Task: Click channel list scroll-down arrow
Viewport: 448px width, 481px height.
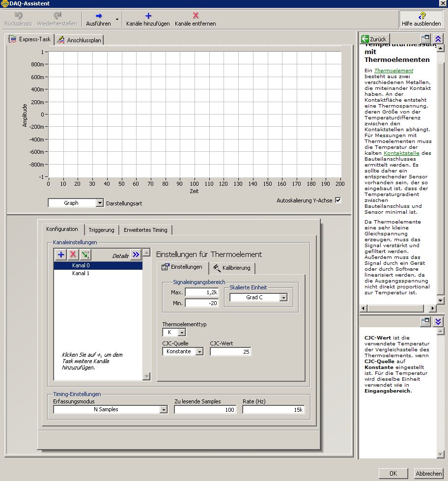Action: pos(146,376)
